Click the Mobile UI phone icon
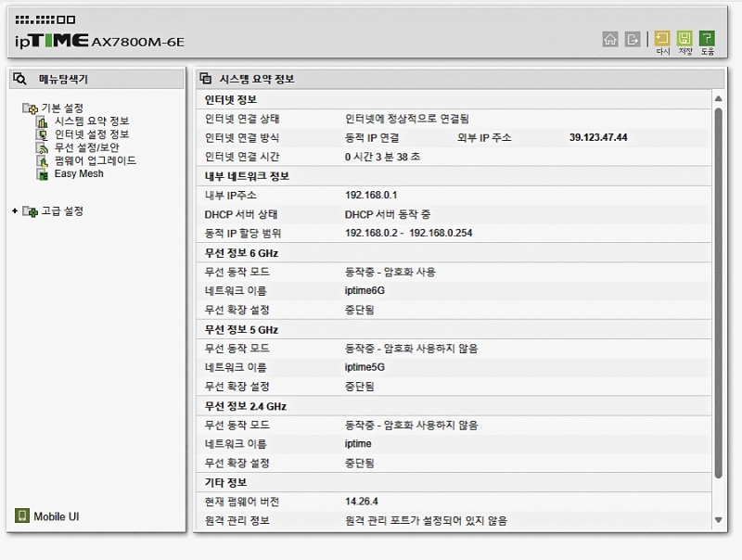 [x=23, y=515]
